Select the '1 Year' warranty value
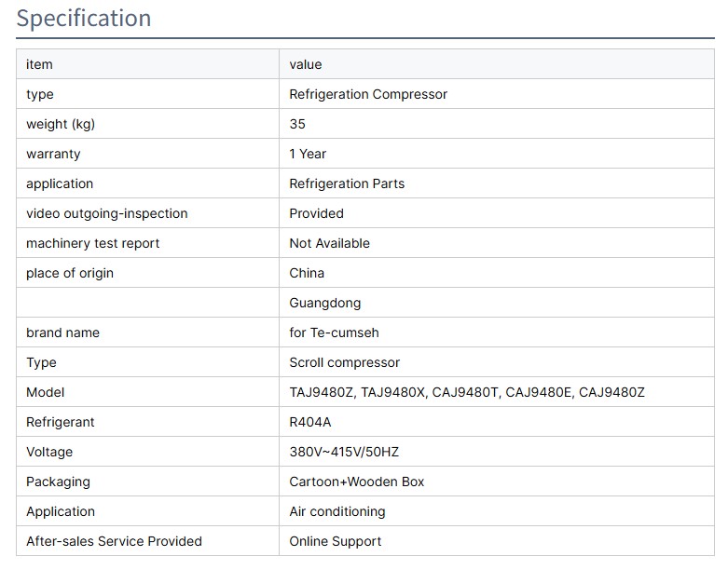The height and width of the screenshot is (570, 728). [x=308, y=154]
